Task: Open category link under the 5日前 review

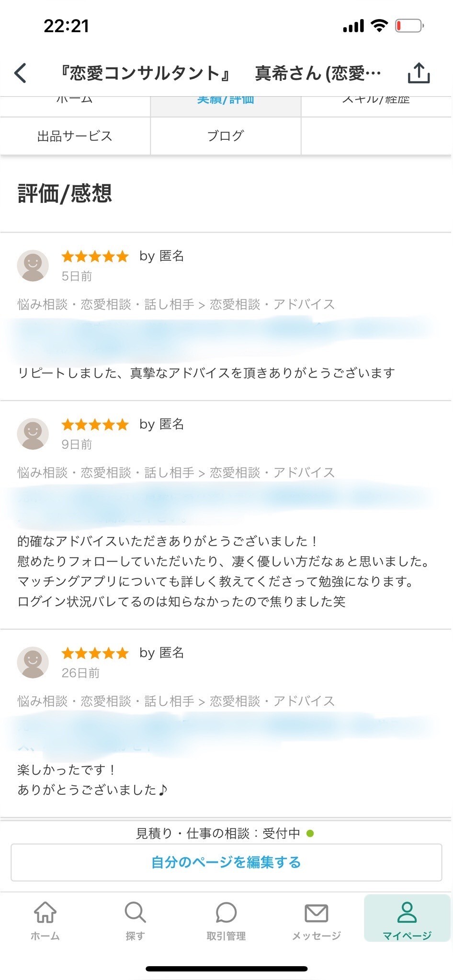Action: coord(176,304)
